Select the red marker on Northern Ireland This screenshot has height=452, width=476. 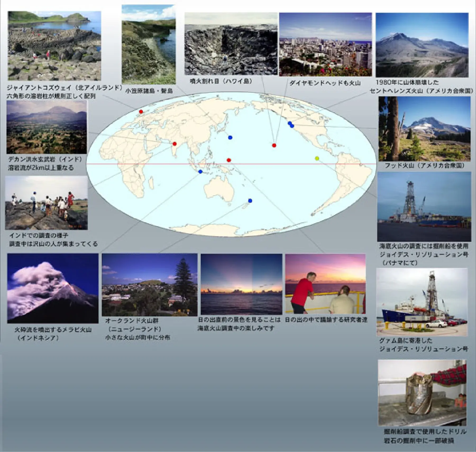(141, 111)
